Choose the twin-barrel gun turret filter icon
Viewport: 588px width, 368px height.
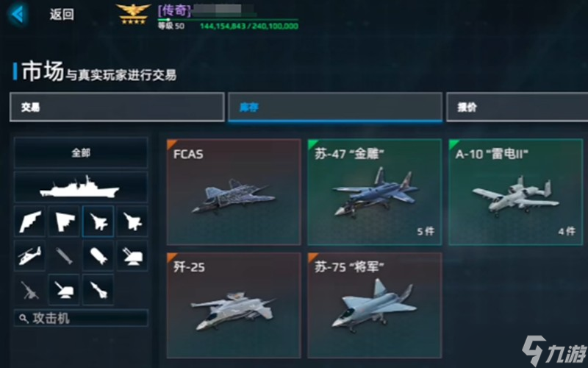132,255
